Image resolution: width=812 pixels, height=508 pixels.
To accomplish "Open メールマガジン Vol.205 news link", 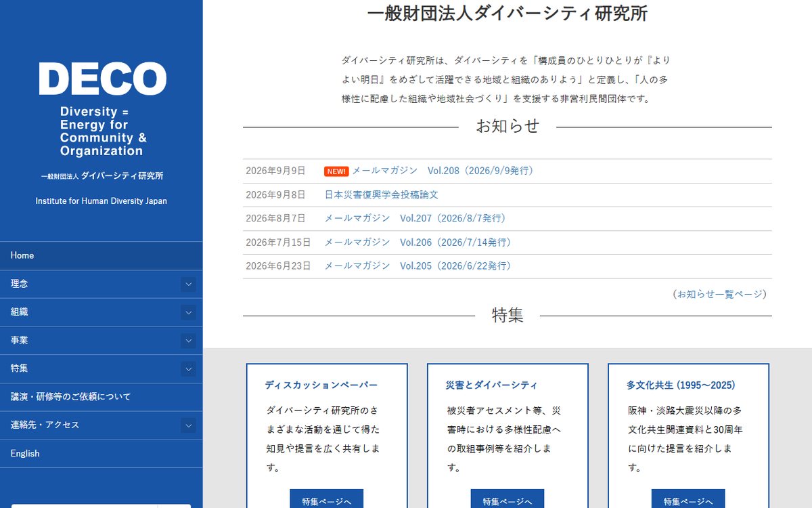I will (x=420, y=266).
